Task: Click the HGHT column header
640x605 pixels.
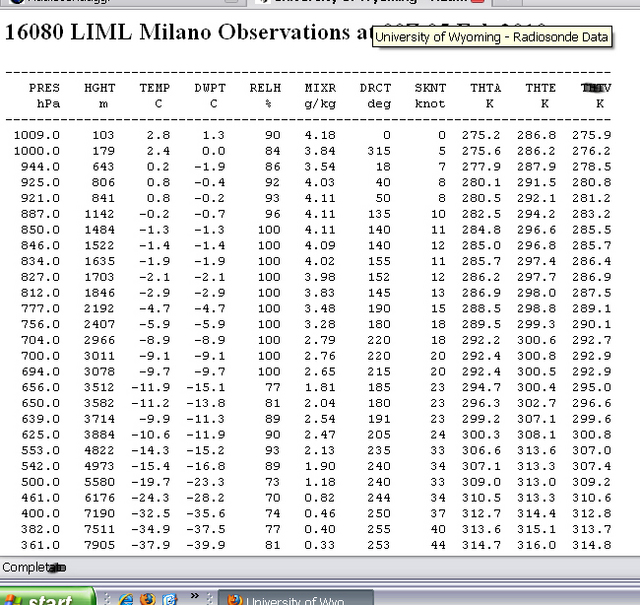Action: (99, 88)
